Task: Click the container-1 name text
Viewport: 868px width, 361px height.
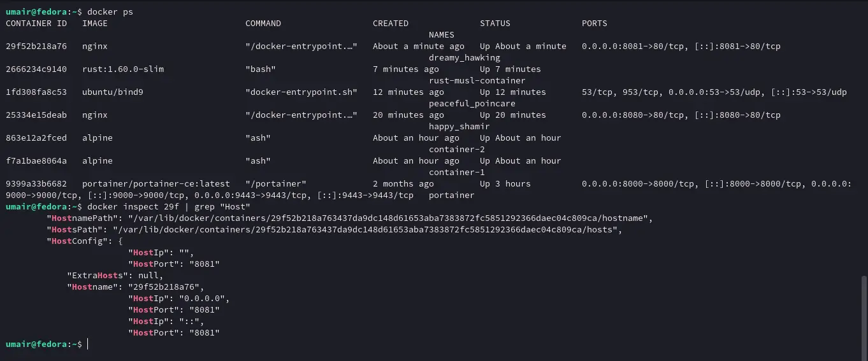Action: (457, 173)
